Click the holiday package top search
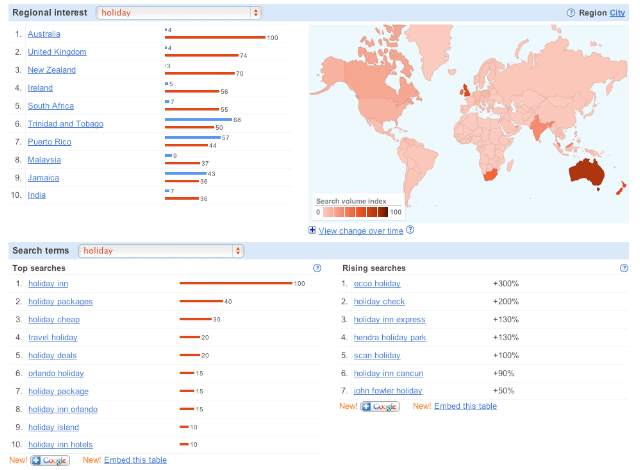 click(58, 391)
